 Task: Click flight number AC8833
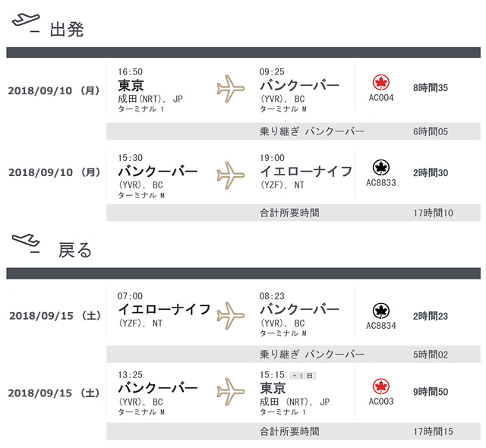click(x=381, y=183)
